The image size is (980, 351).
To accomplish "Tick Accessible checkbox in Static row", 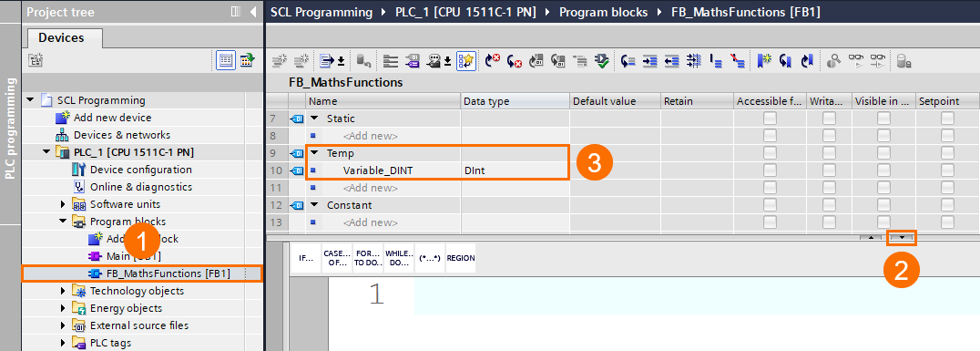I will coord(770,119).
